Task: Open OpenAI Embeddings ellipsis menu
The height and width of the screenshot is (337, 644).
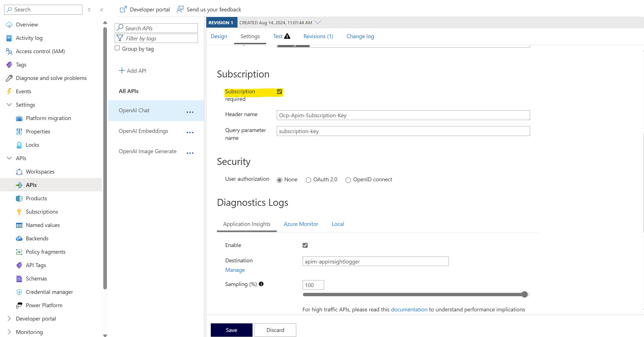Action: point(190,133)
